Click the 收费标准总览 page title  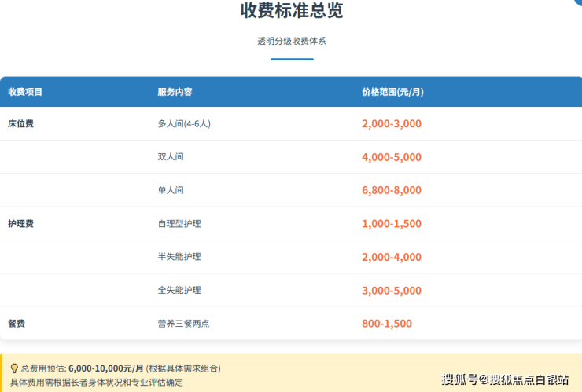click(292, 12)
